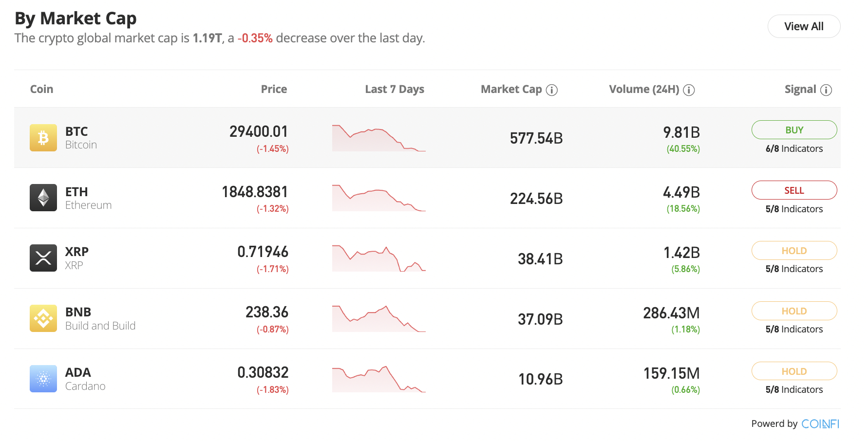Click the Signal column header text

tap(800, 89)
